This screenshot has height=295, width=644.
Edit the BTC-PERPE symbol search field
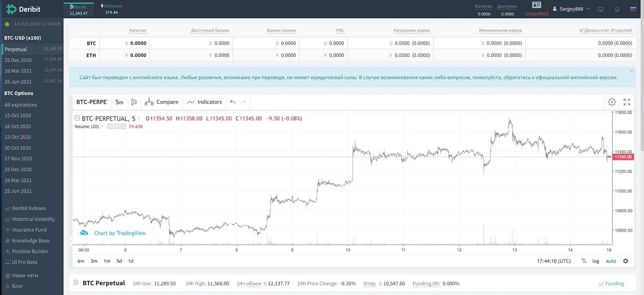(x=92, y=102)
